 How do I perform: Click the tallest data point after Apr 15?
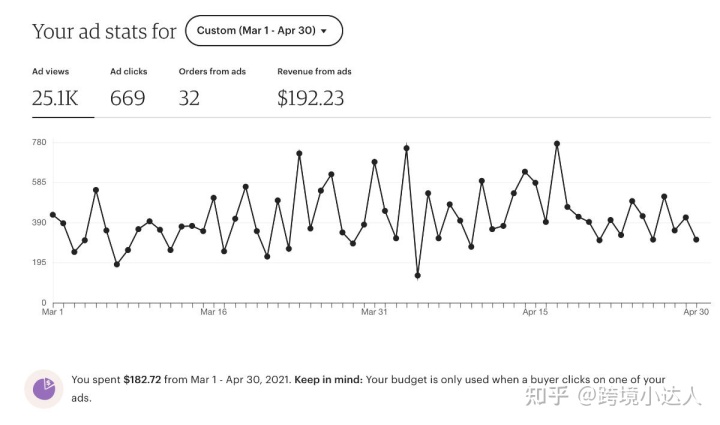pyautogui.click(x=557, y=144)
